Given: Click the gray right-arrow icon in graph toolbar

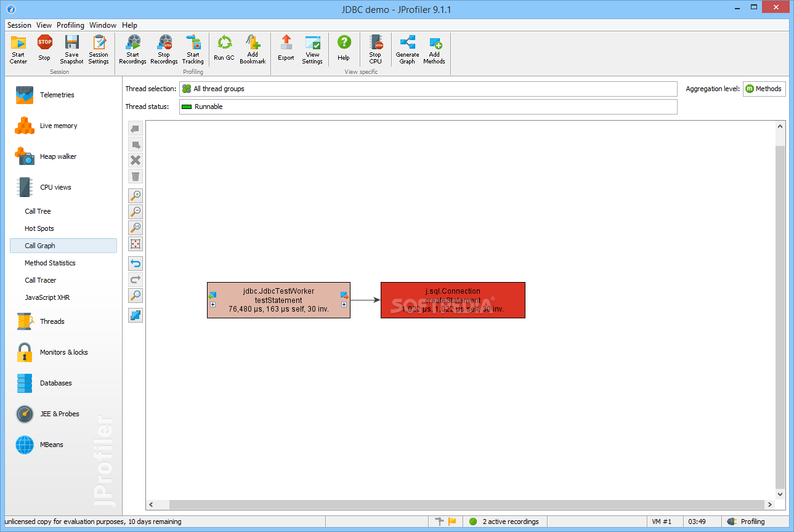Looking at the screenshot, I should point(136,144).
